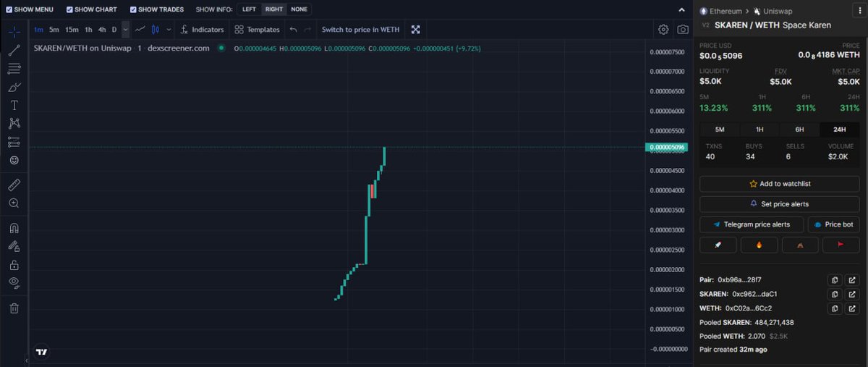Open Telegram price alerts
Image resolution: width=868 pixels, height=367 pixels.
[751, 224]
